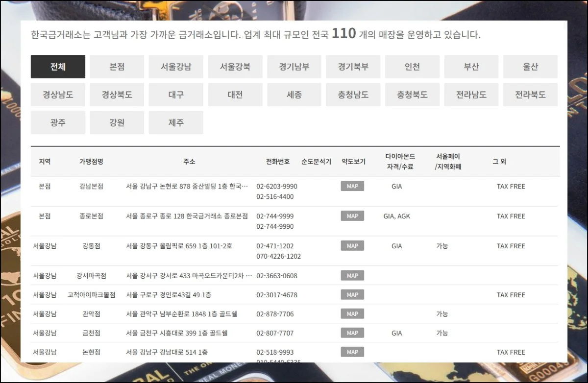Choose the 경기남부 region filter
This screenshot has height=383, width=588.
294,67
